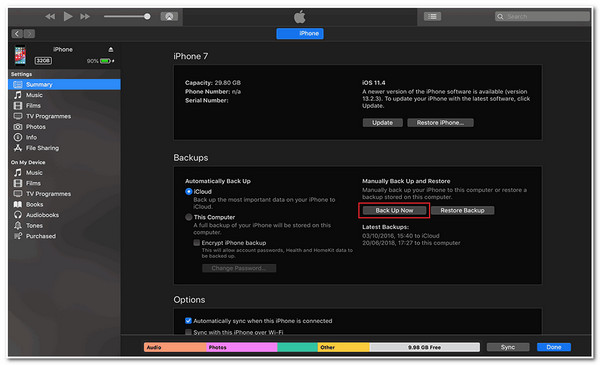Toggle Encrypt iPhone backup checkbox
The height and width of the screenshot is (365, 600).
click(x=197, y=243)
